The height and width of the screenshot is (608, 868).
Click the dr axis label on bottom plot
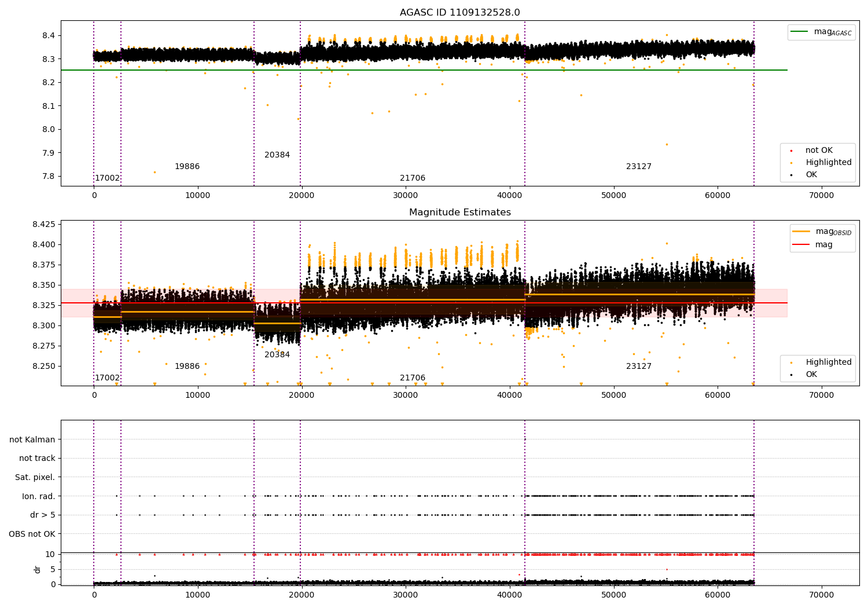(x=38, y=570)
